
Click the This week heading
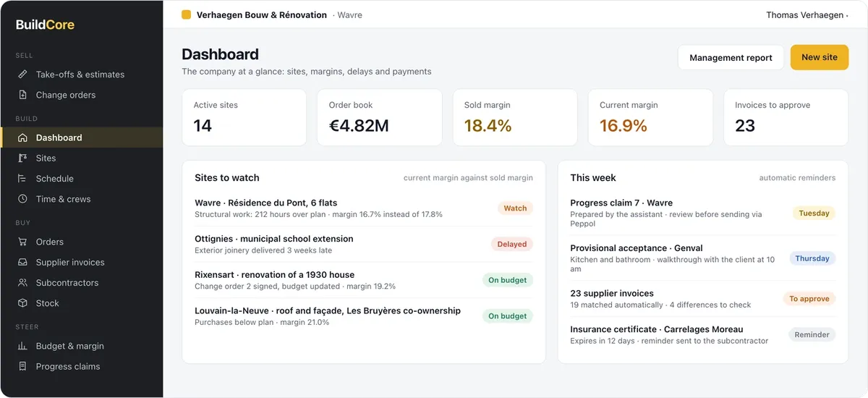[x=593, y=177]
